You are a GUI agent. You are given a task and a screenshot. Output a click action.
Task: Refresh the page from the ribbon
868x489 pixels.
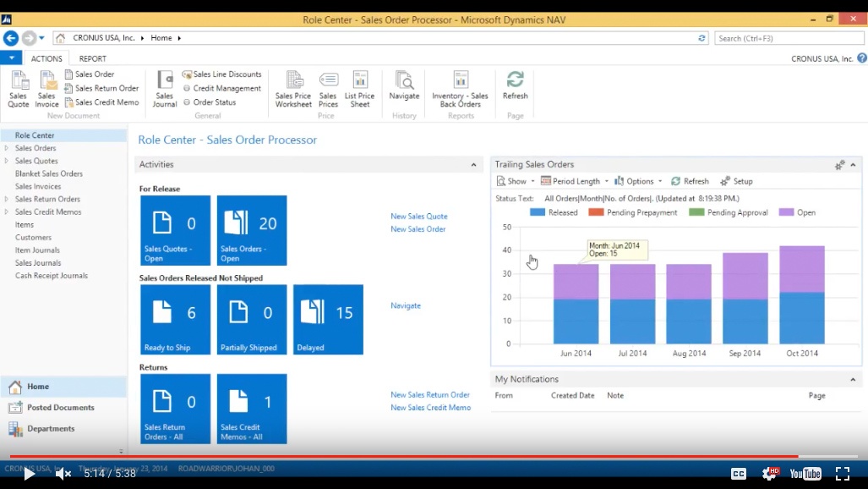[x=516, y=86]
